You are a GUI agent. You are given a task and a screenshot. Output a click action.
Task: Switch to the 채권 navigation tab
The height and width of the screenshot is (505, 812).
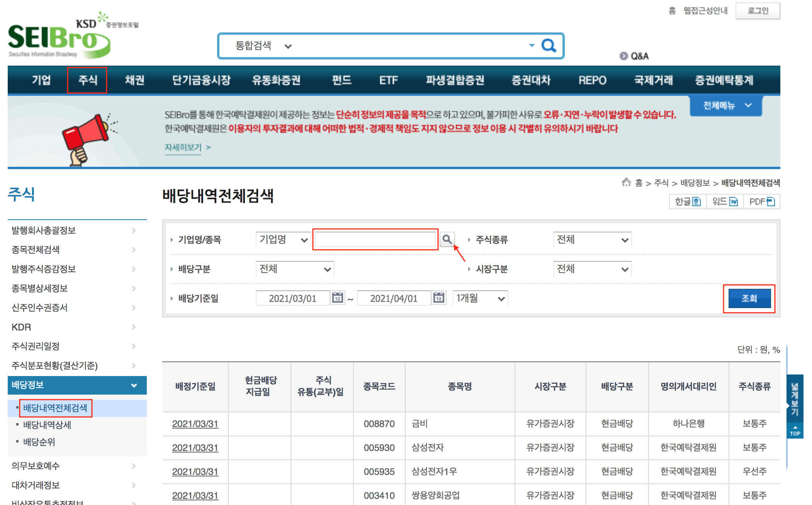(x=134, y=80)
